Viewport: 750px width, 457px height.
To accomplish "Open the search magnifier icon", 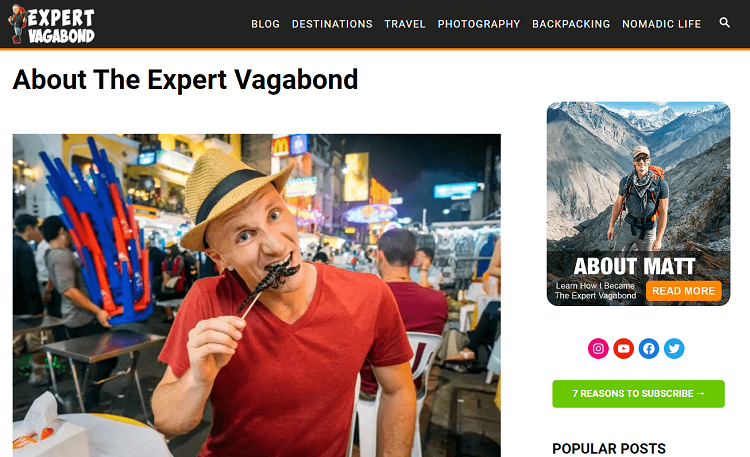I will pos(725,22).
